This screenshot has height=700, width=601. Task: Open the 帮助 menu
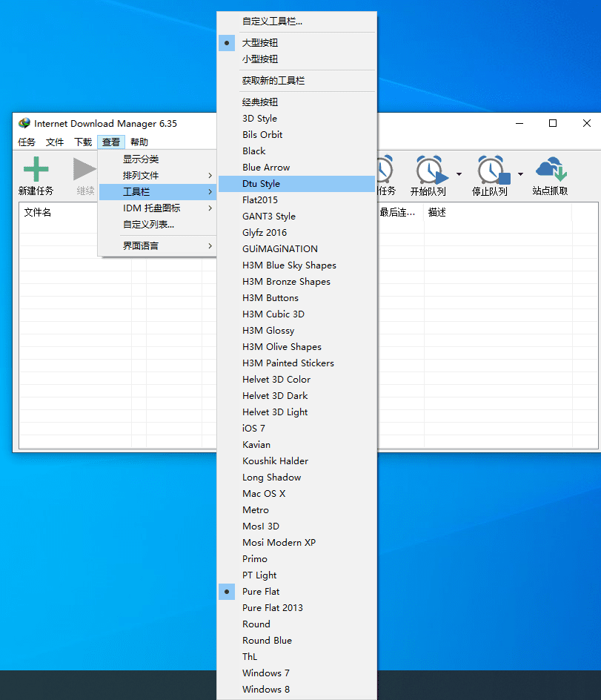coord(139,142)
